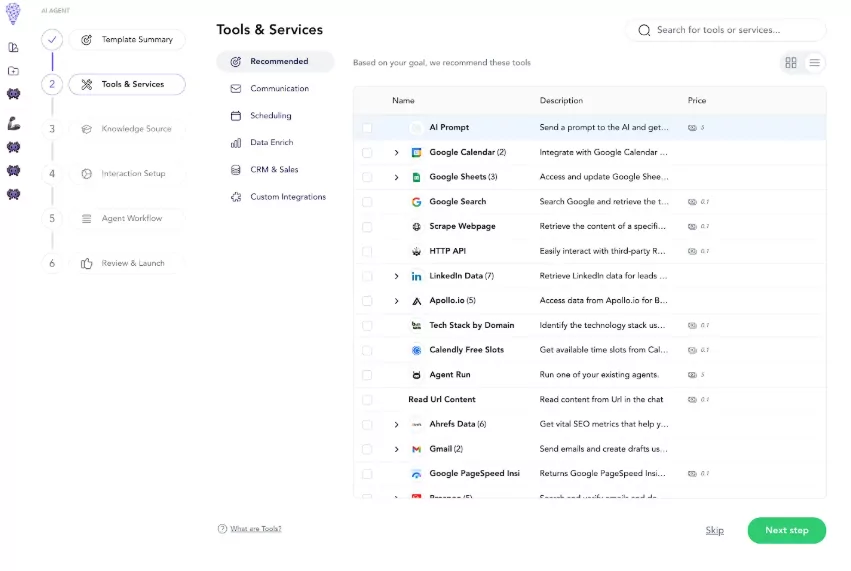Image resolution: width=851 pixels, height=571 pixels.
Task: Click the Google Calendar icon in list
Action: point(417,152)
